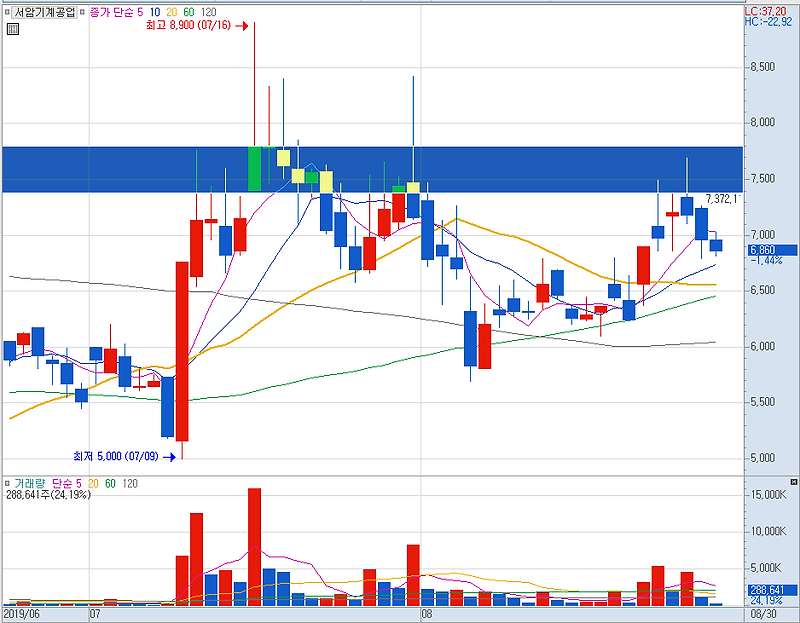800x623 pixels.
Task: Click the small square box left of 서암기계공업
Action: [7, 12]
